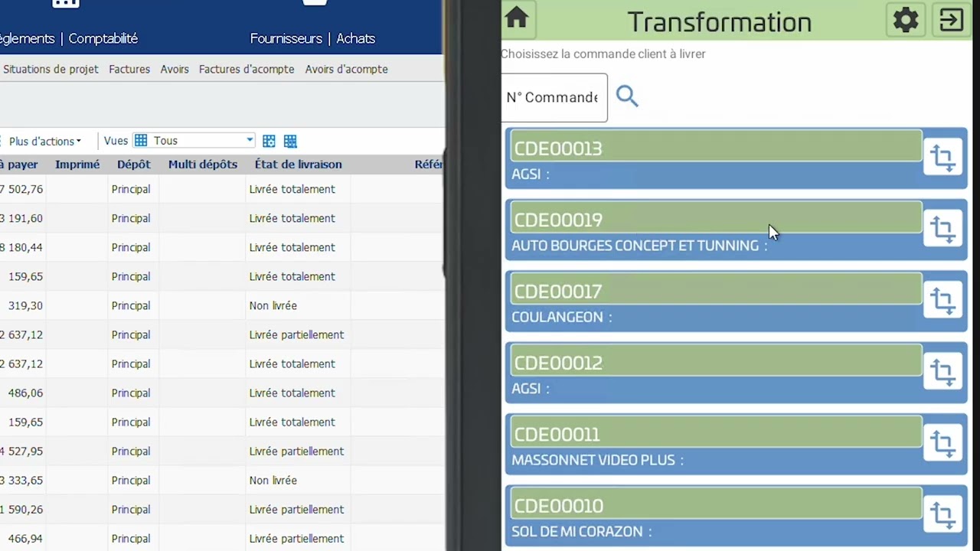
Task: Open settings gear in Transformation header
Action: click(906, 20)
